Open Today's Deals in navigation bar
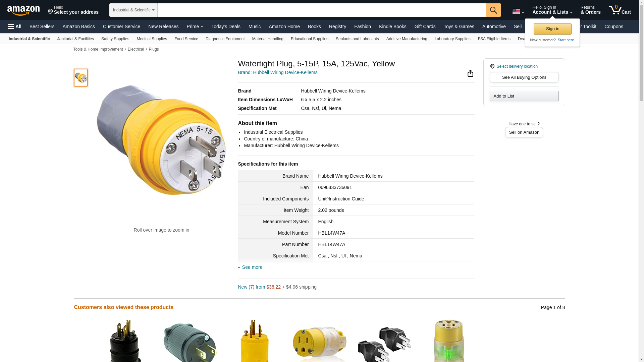This screenshot has width=644, height=362. (226, 26)
